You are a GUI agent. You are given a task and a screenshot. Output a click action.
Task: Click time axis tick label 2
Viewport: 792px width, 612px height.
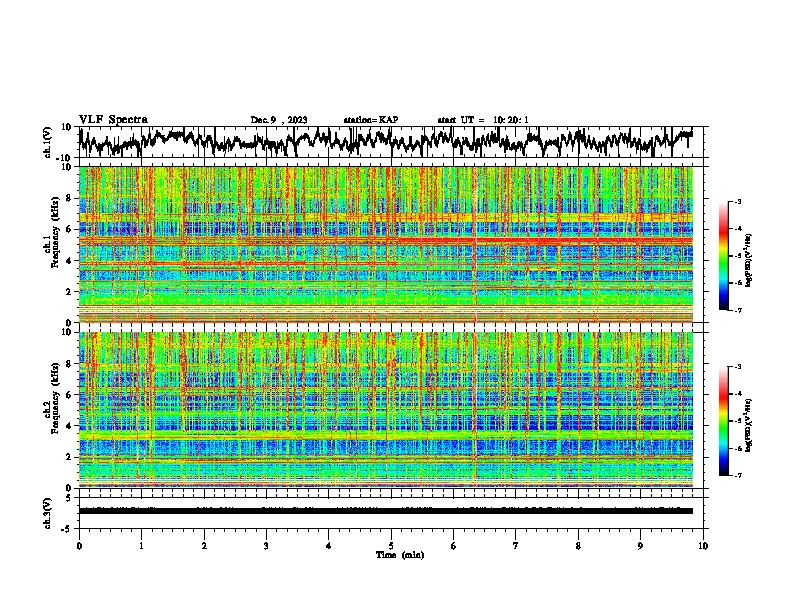click(x=204, y=546)
